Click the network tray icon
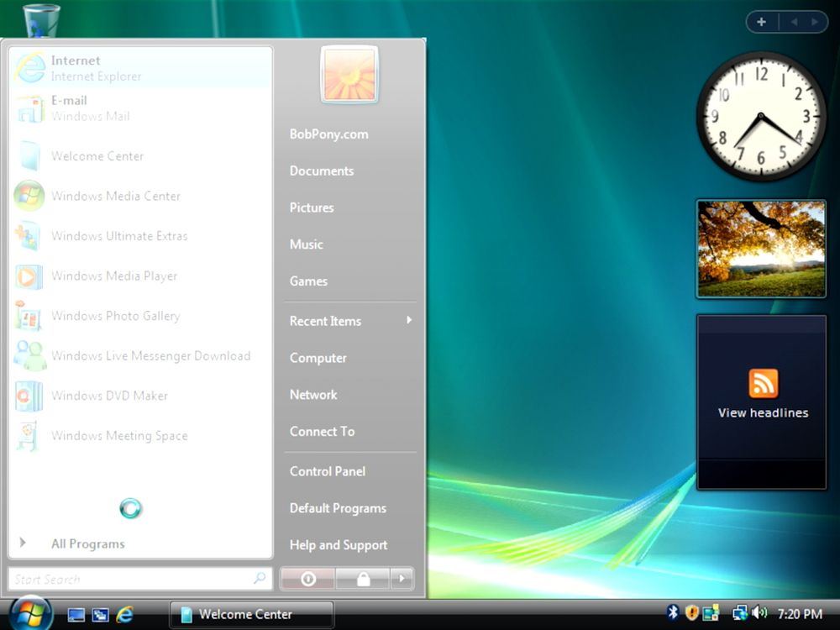The height and width of the screenshot is (630, 840). 740,612
